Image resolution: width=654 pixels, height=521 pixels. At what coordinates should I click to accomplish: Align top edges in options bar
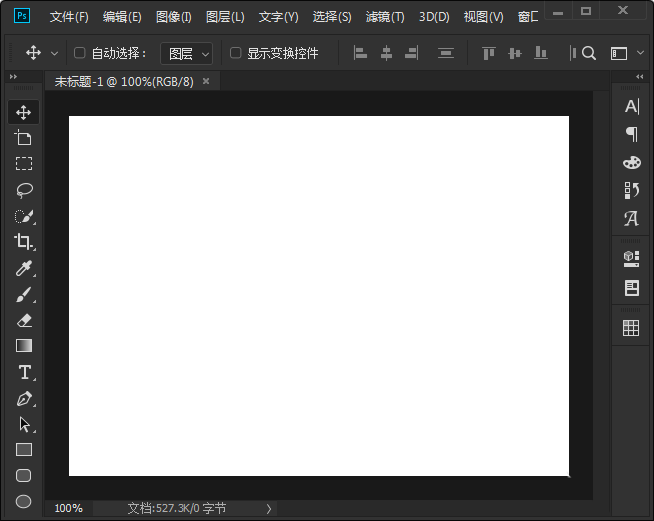tap(488, 53)
